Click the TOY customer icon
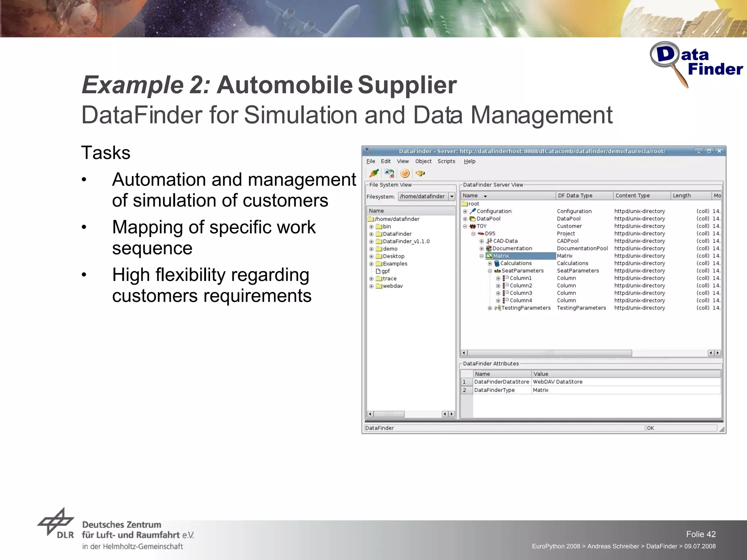This screenshot has height=560, width=747. [473, 226]
